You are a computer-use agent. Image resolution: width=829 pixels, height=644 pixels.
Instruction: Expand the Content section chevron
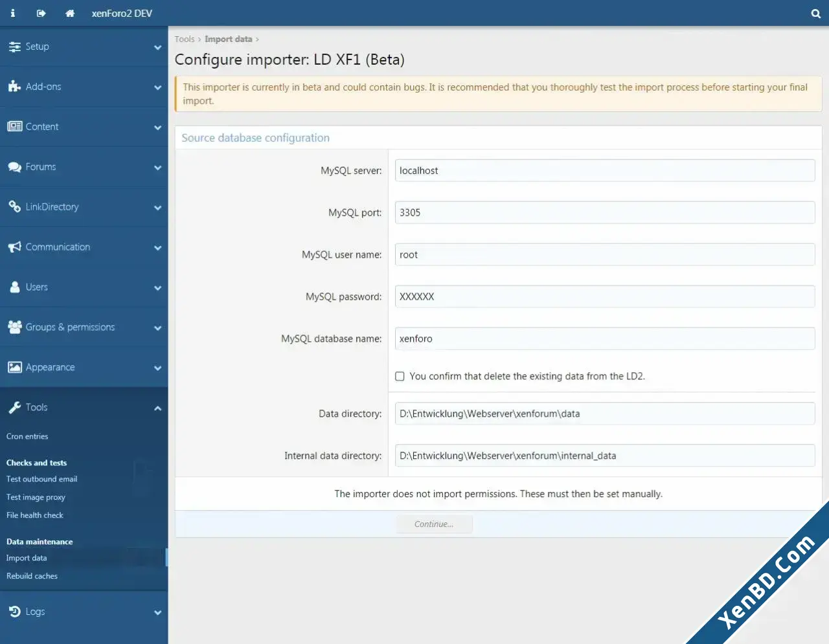point(157,128)
